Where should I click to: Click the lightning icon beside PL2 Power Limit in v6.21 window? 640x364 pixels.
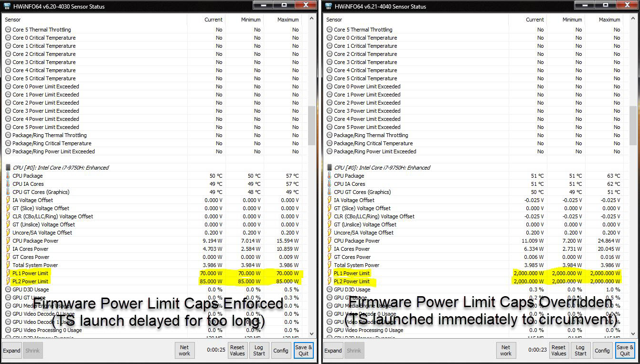pos(329,281)
